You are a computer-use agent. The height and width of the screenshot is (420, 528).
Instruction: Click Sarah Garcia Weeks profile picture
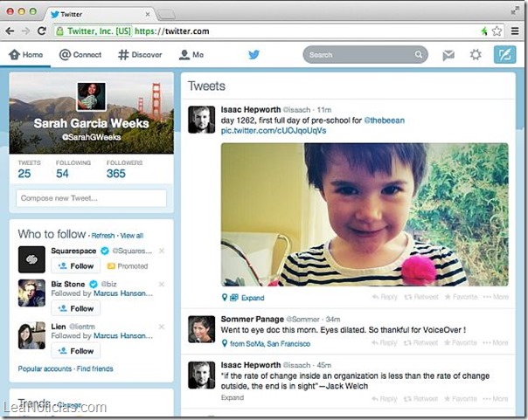(x=91, y=97)
